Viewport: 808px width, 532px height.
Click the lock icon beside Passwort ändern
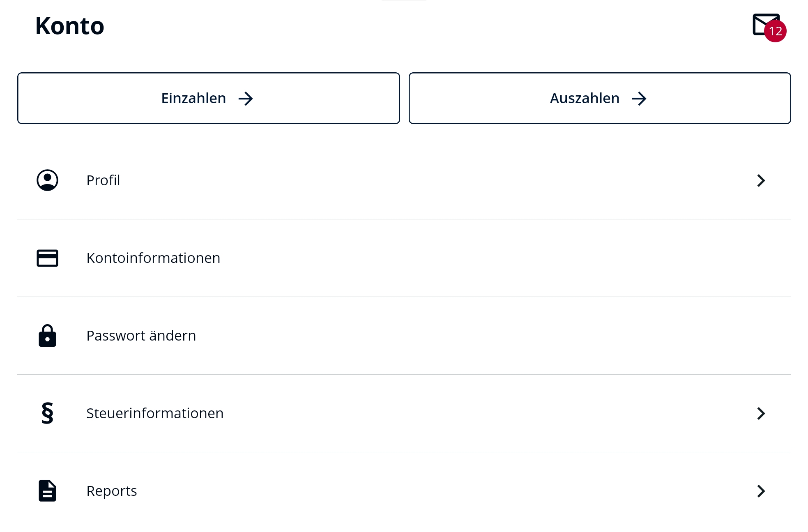[x=47, y=336]
